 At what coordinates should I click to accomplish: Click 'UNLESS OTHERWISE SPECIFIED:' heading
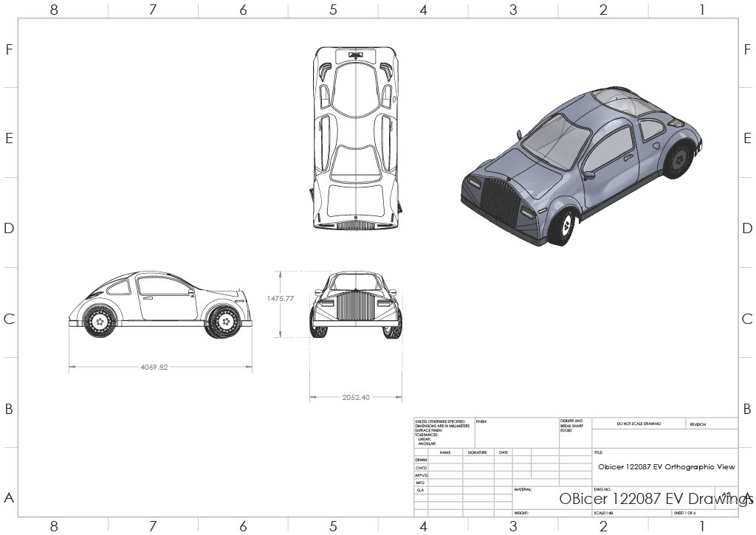[x=440, y=422]
